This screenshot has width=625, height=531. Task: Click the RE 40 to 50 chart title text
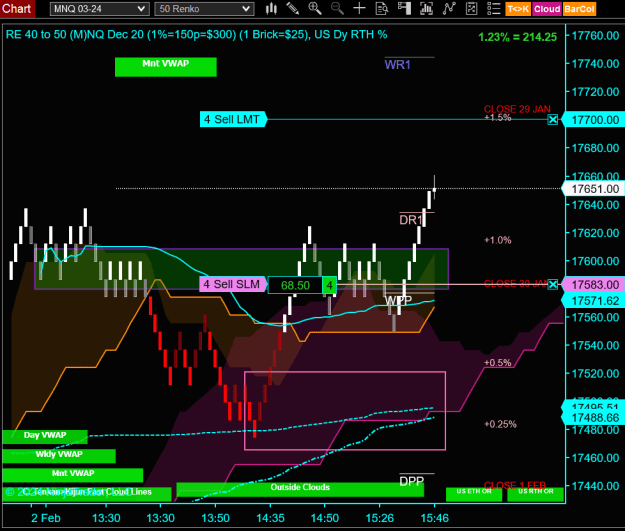[196, 34]
